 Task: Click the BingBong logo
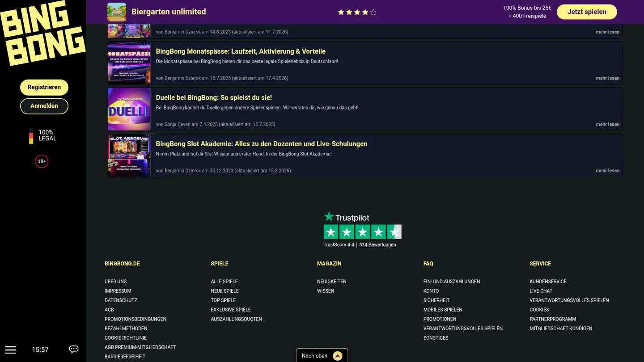pyautogui.click(x=43, y=33)
